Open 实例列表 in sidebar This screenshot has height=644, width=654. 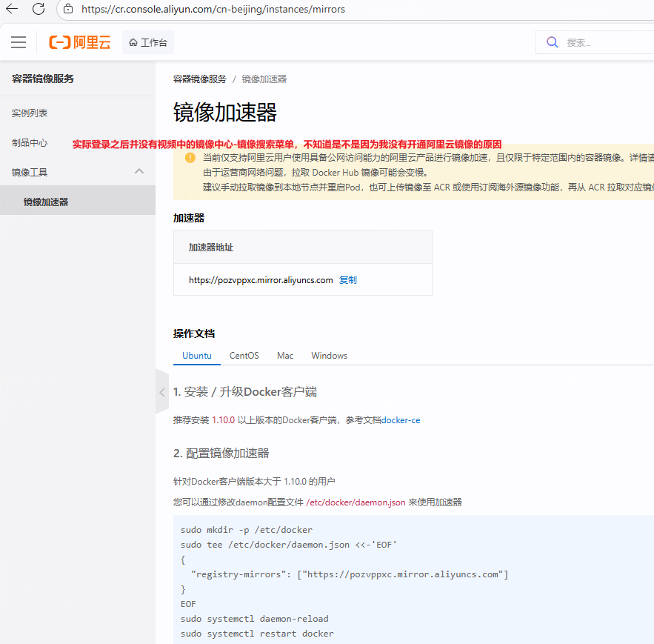coord(30,113)
